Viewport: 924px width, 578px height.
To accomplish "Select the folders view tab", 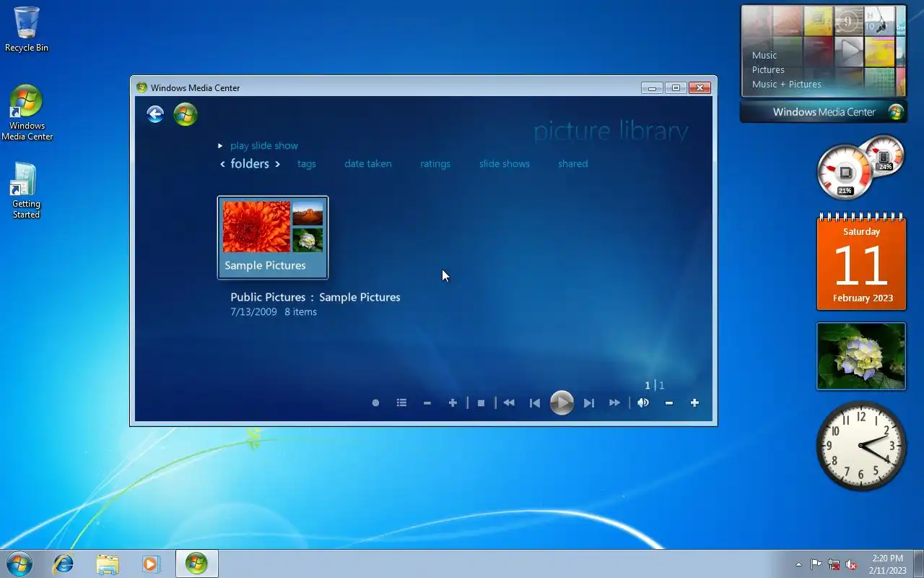I will pyautogui.click(x=250, y=164).
